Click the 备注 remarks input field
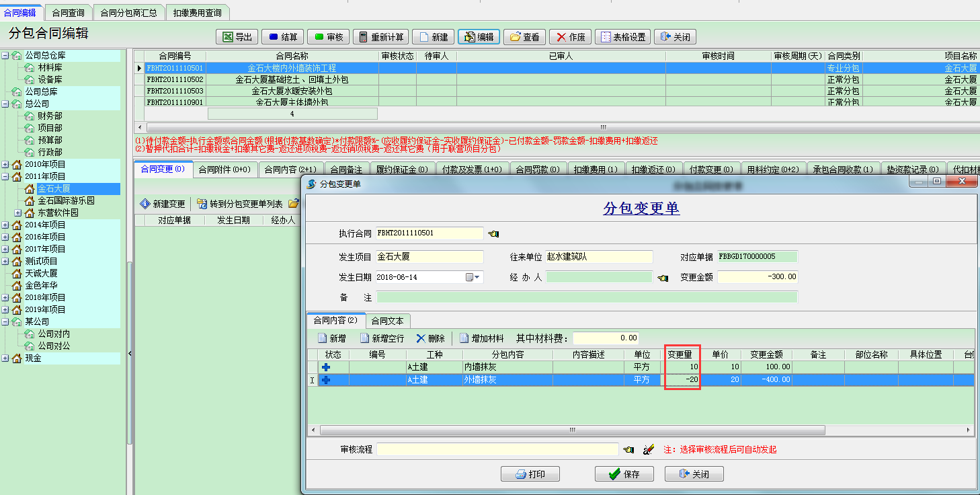The image size is (980, 495). (x=586, y=297)
